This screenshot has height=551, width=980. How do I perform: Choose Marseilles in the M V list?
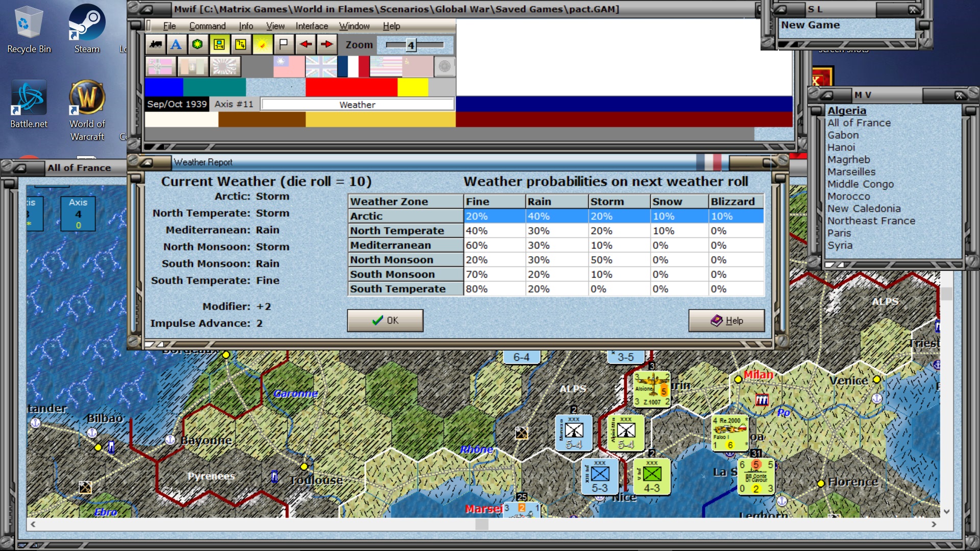coord(851,172)
